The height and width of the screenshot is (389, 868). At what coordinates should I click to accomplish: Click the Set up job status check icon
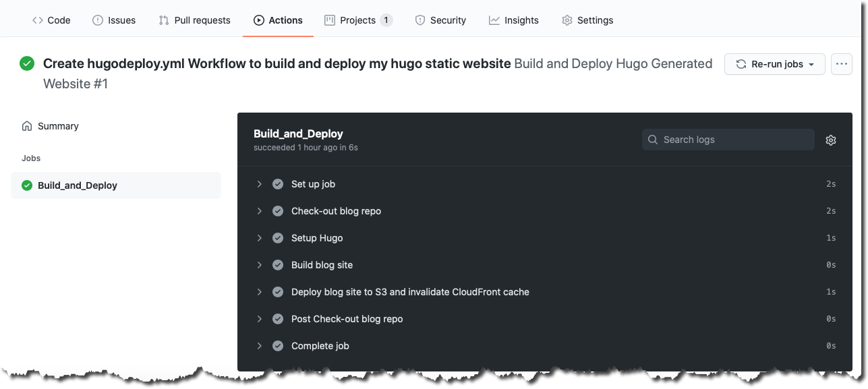277,184
